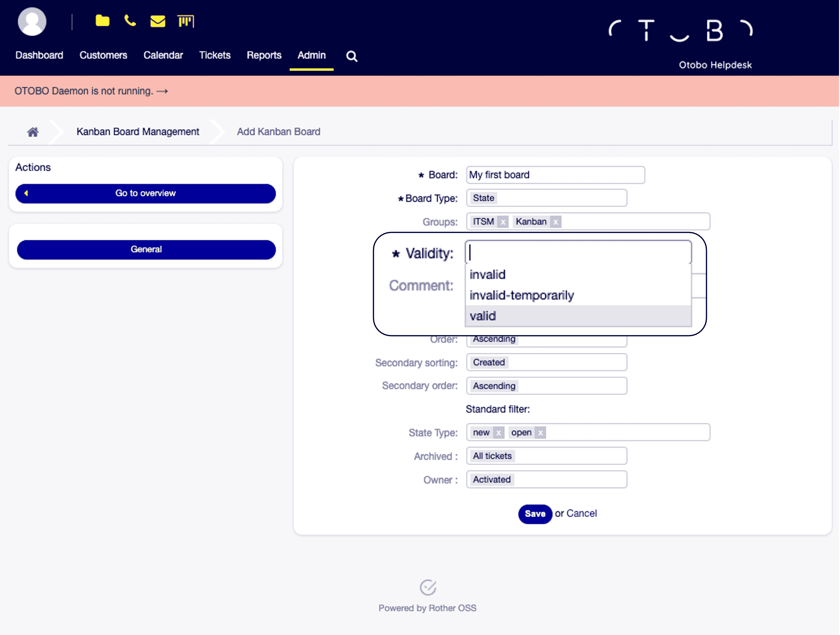Open Customers menu
The image size is (840, 635).
pyautogui.click(x=103, y=55)
